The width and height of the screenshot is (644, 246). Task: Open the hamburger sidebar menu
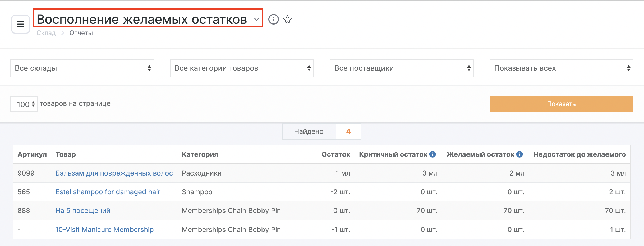point(21,24)
